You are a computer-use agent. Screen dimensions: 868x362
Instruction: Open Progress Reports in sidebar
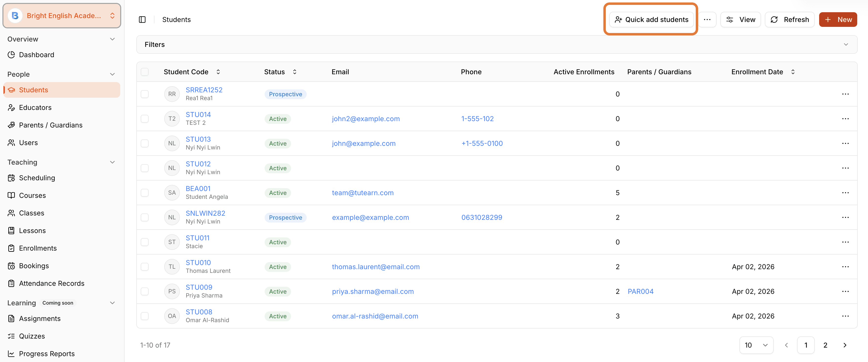[62, 354]
